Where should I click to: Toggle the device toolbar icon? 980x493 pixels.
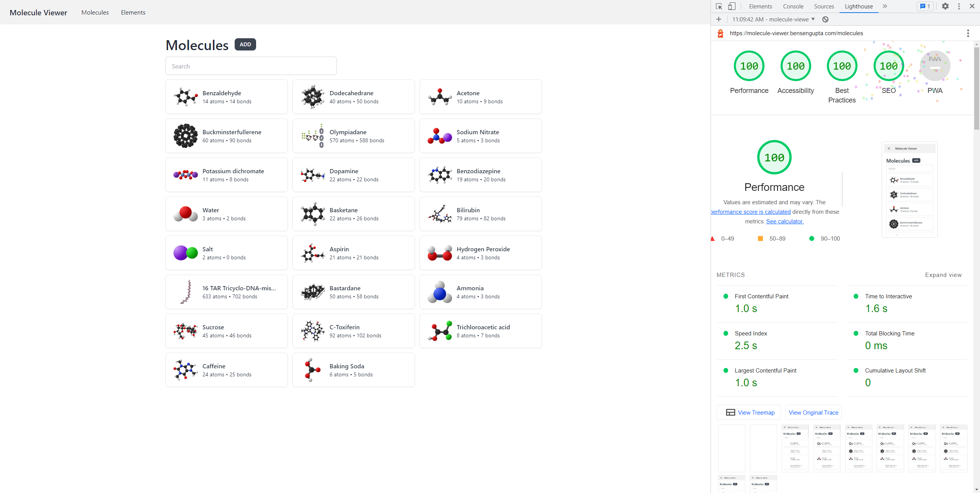[x=732, y=7]
